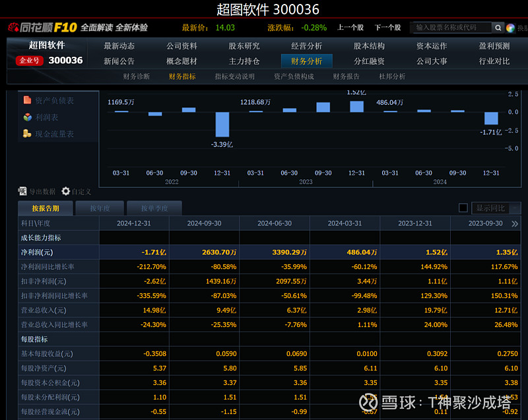Select the 杜邦分析 sub-tab
The height and width of the screenshot is (420, 528).
tap(392, 76)
